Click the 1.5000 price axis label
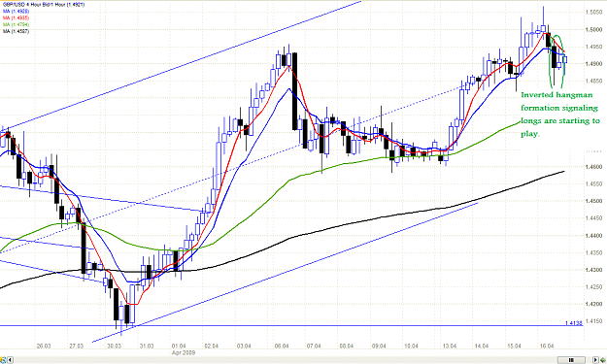The width and height of the screenshot is (607, 364). coord(593,29)
